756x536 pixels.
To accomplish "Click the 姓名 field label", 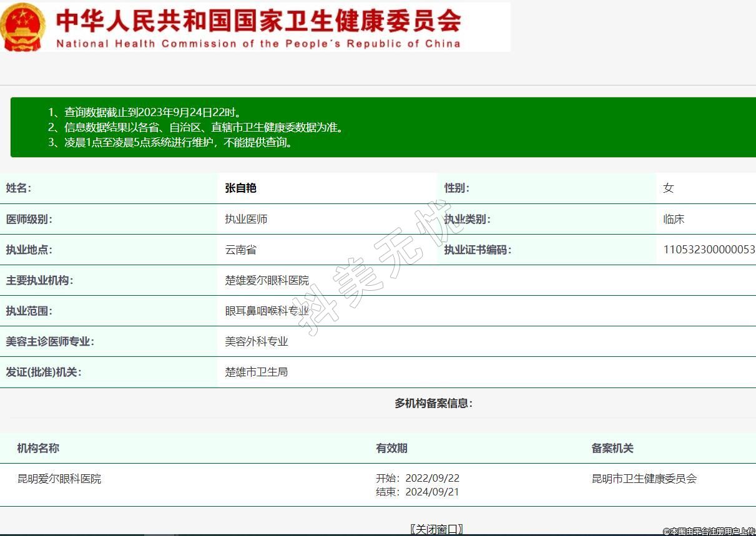I will click(x=19, y=188).
